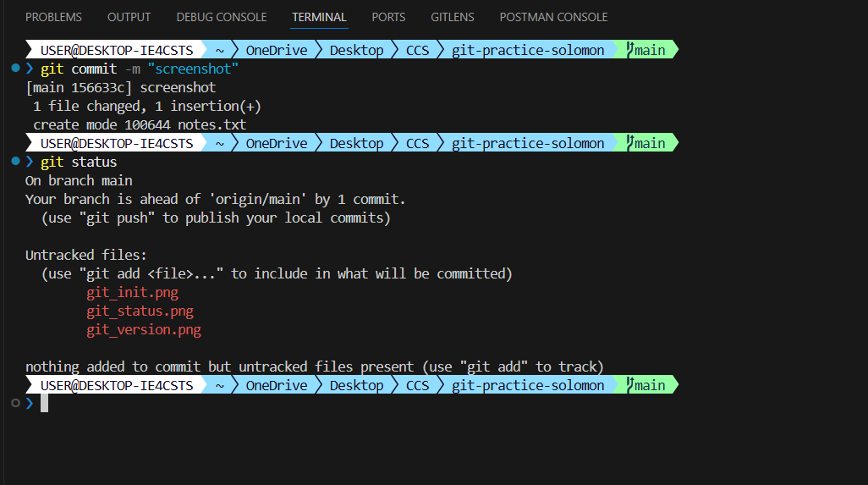Open the git_version.png untracked file link
This screenshot has width=868, height=485.
[143, 330]
